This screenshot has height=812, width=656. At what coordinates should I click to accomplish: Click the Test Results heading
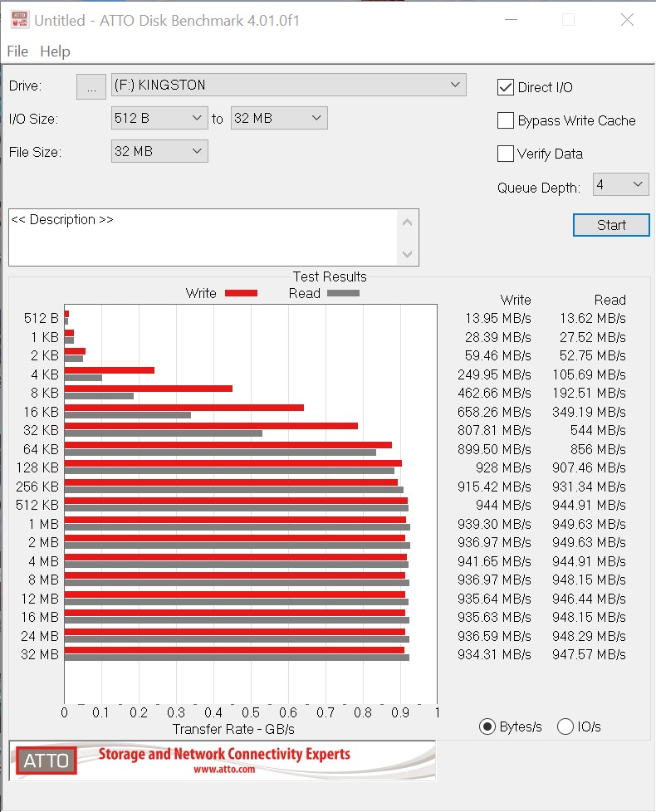[330, 276]
